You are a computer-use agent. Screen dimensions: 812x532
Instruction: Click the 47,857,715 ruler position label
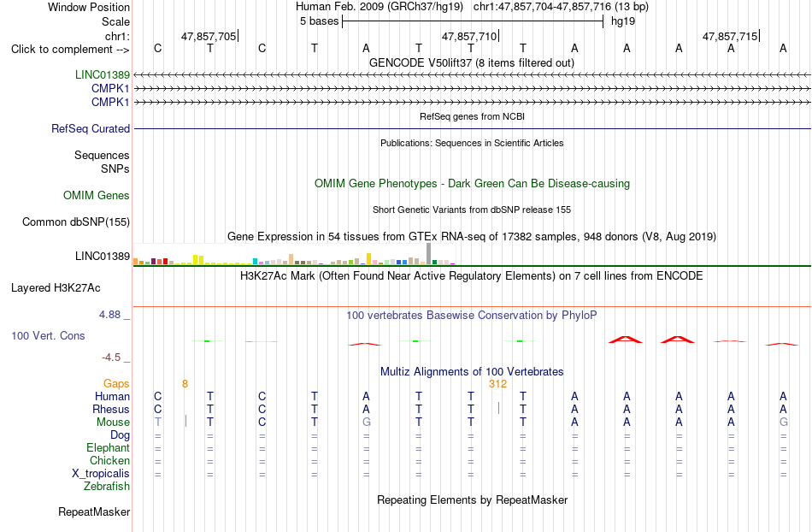(730, 36)
